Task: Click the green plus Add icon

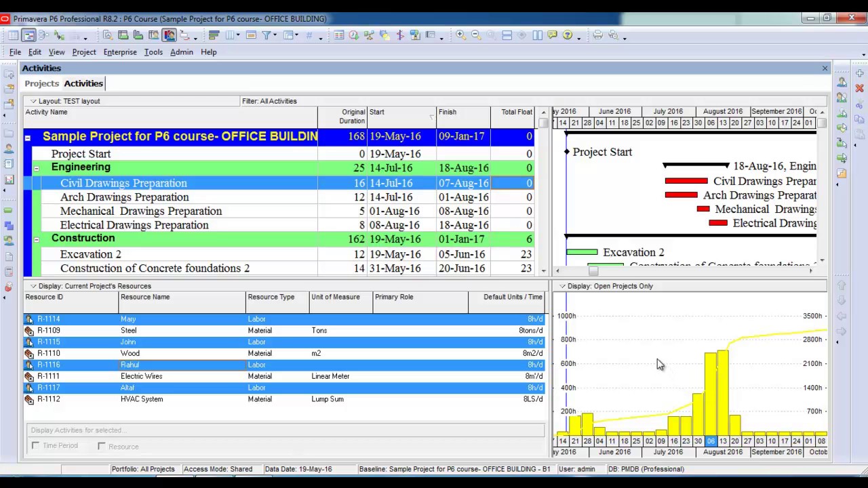Action: 859,73
